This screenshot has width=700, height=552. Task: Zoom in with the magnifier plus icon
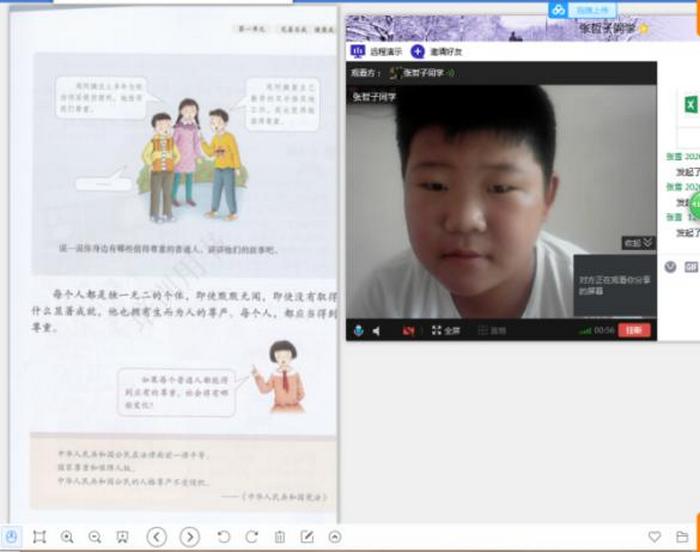(x=67, y=537)
